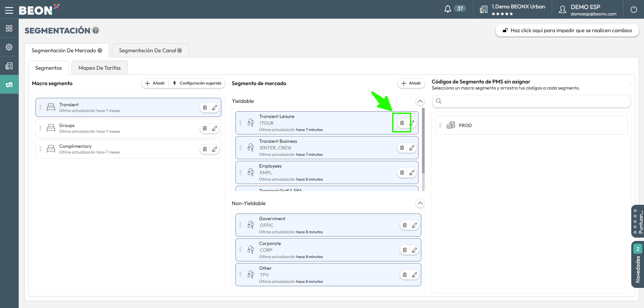Click drag handle of PROD code
Viewport: 644px width, 308px height.
click(x=440, y=125)
